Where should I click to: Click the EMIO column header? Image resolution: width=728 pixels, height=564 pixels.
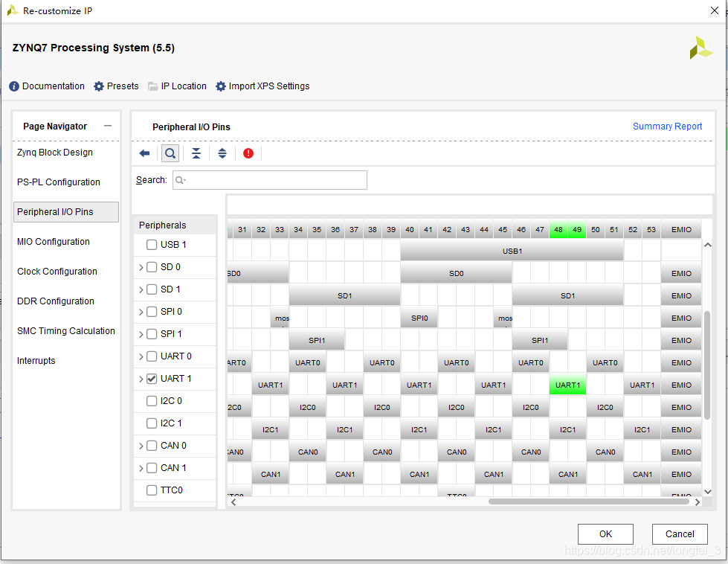pyautogui.click(x=681, y=229)
